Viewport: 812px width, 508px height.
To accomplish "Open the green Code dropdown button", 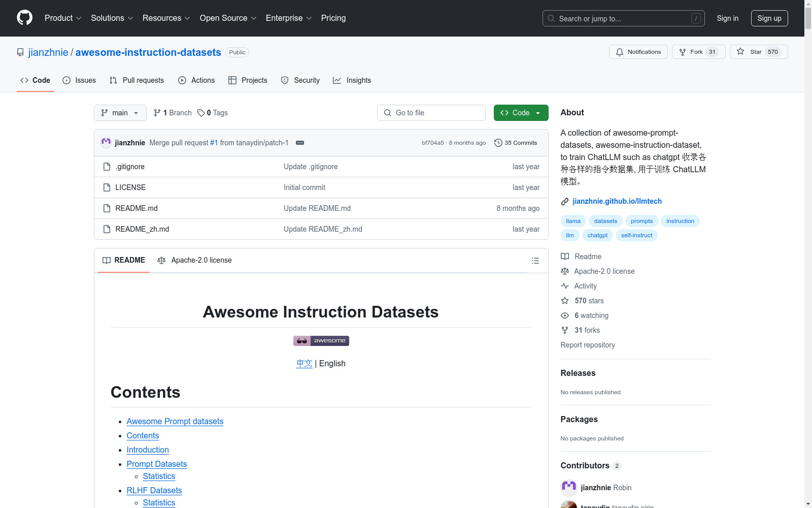I will [x=521, y=113].
